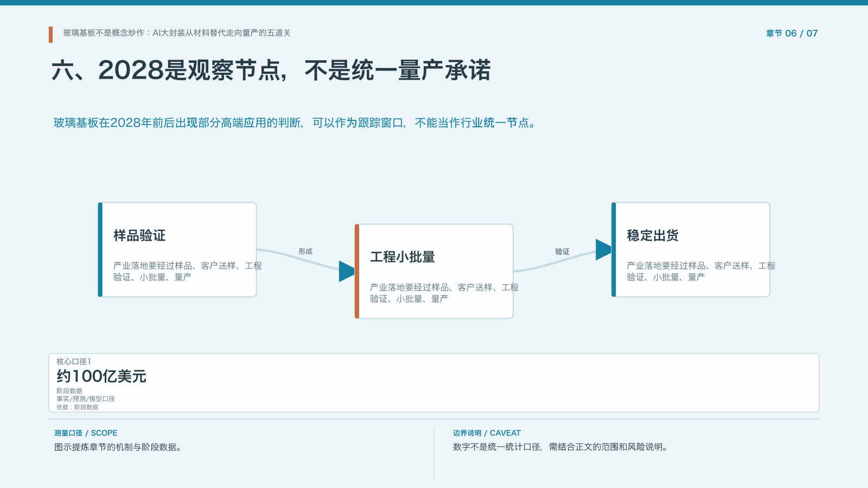The width and height of the screenshot is (868, 488).
Task: Click the '工程小批量' card heading
Action: 403,257
